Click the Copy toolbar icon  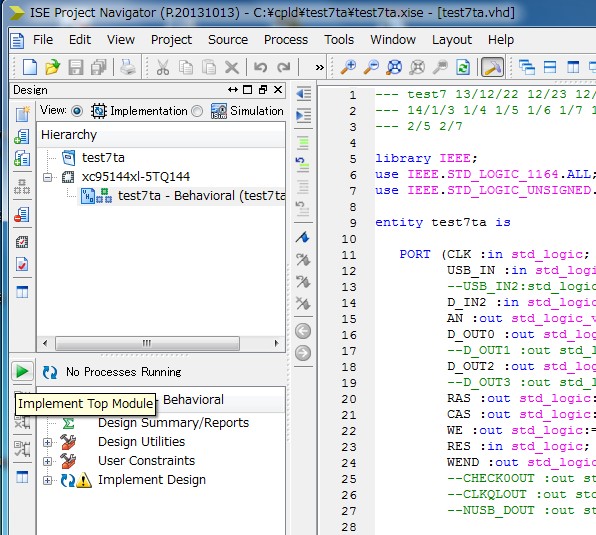point(186,68)
